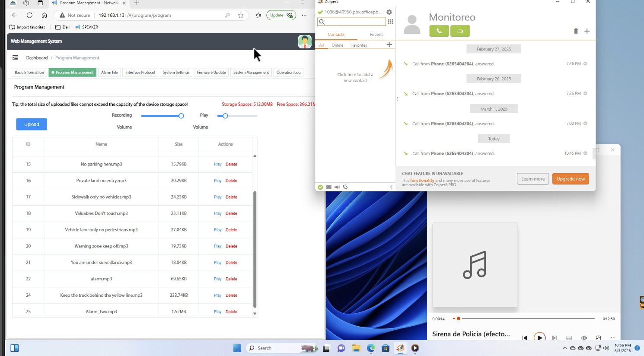Image resolution: width=644 pixels, height=356 pixels.
Task: Click the browser back arrow
Action: pos(15,15)
